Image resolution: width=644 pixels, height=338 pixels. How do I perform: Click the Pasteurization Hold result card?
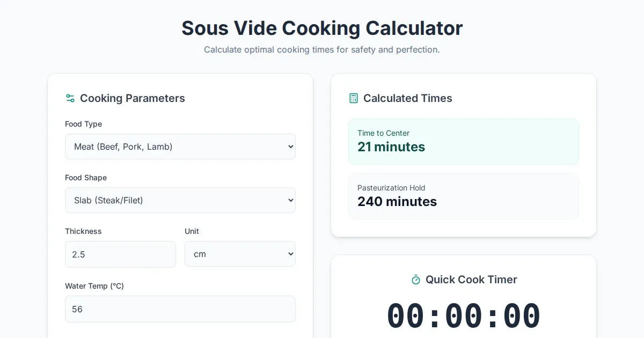464,196
